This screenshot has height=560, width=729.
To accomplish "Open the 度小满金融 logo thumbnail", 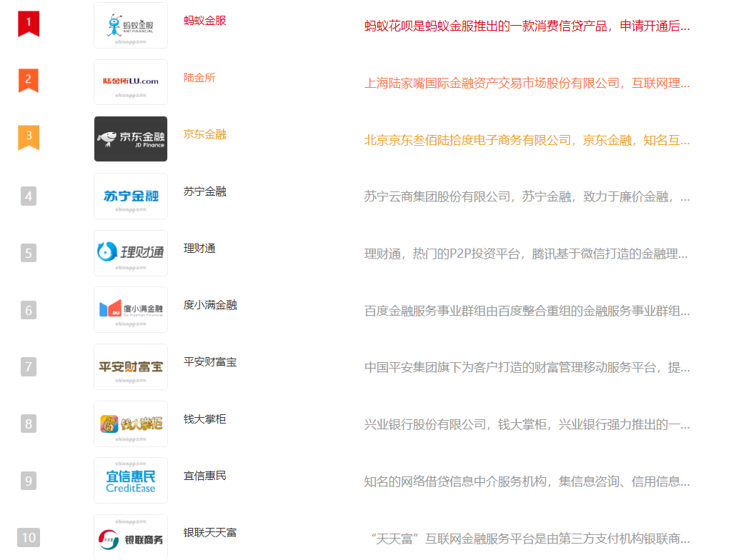I will pos(131,309).
